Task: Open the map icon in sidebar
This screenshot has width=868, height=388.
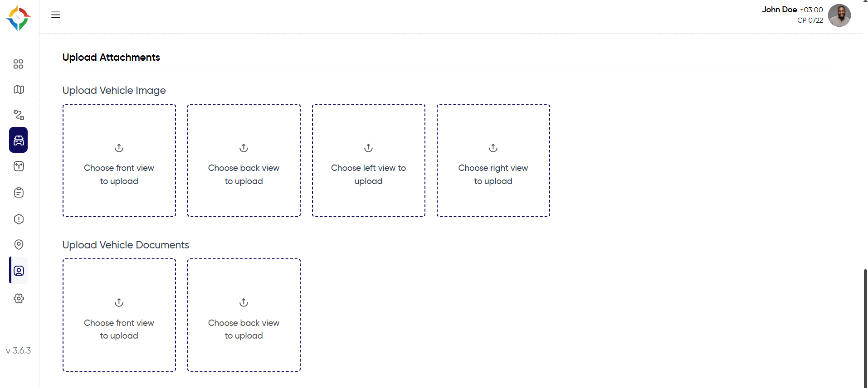Action: tap(19, 89)
